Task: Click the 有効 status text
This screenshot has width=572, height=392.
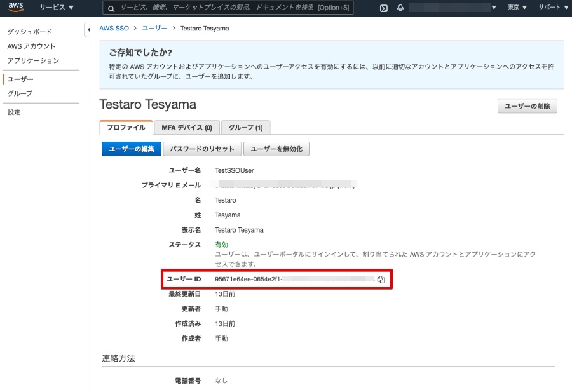Action: (221, 245)
